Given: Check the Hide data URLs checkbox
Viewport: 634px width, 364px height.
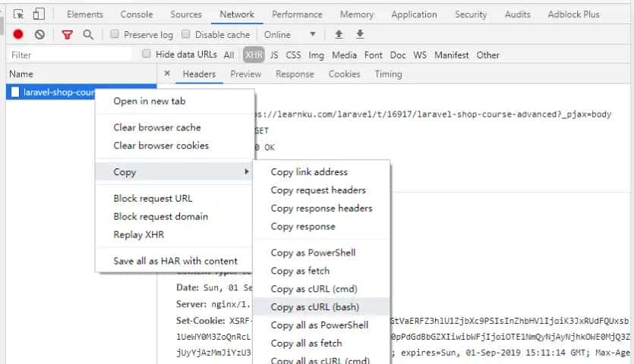Looking at the screenshot, I should [147, 54].
